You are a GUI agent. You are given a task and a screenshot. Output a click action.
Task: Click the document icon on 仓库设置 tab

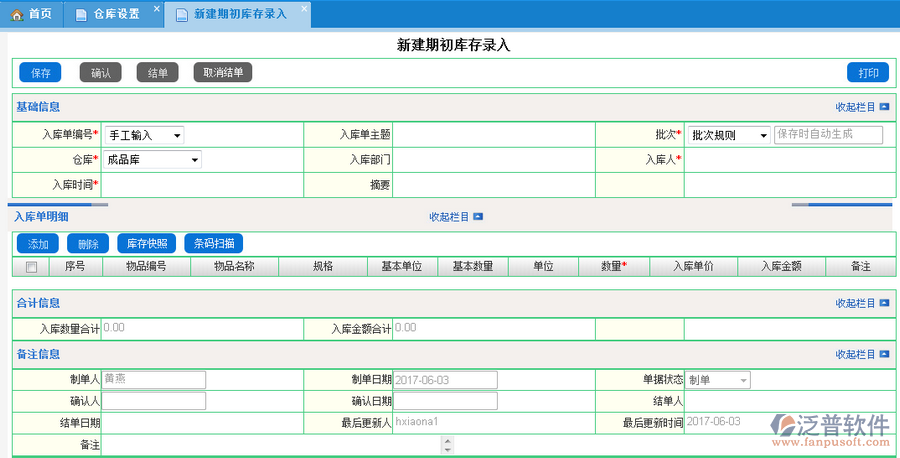point(81,15)
